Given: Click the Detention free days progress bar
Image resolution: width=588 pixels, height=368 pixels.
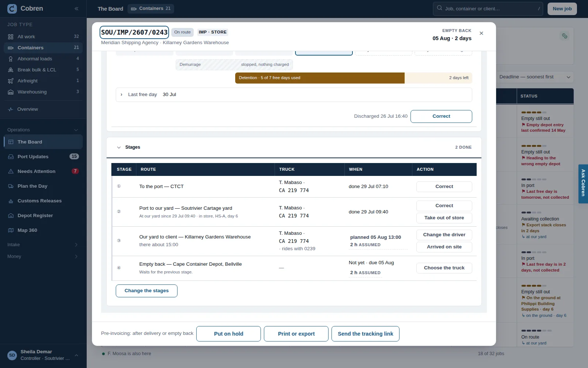Looking at the screenshot, I should (x=354, y=78).
